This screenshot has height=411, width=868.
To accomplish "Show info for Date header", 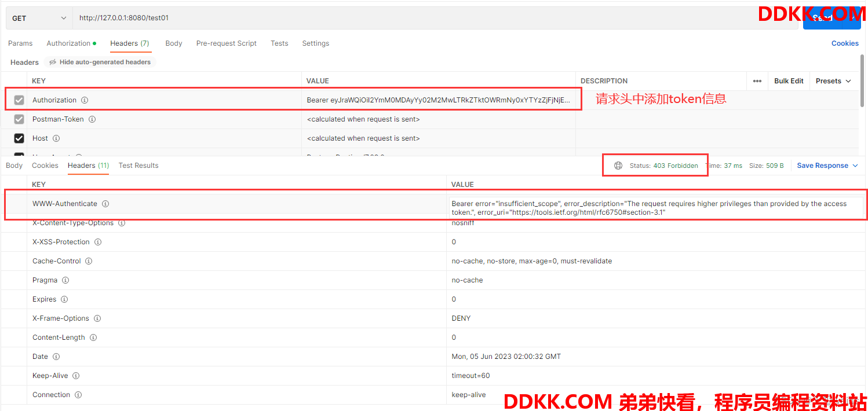I will tap(56, 357).
